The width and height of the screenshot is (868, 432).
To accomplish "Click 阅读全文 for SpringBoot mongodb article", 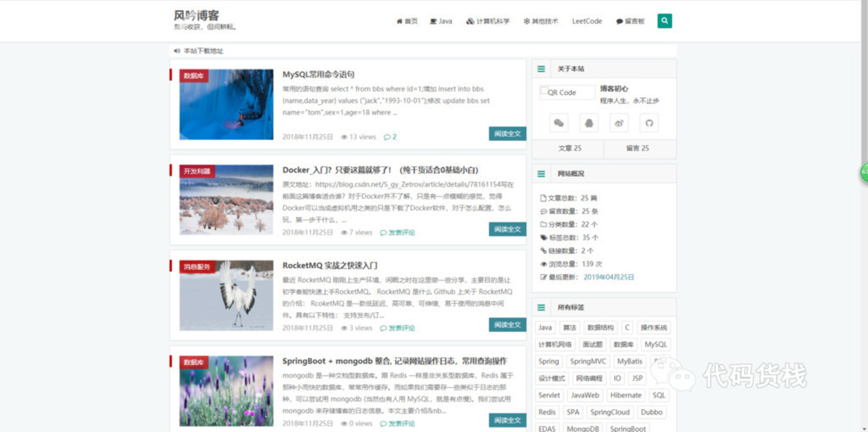I will pos(508,420).
